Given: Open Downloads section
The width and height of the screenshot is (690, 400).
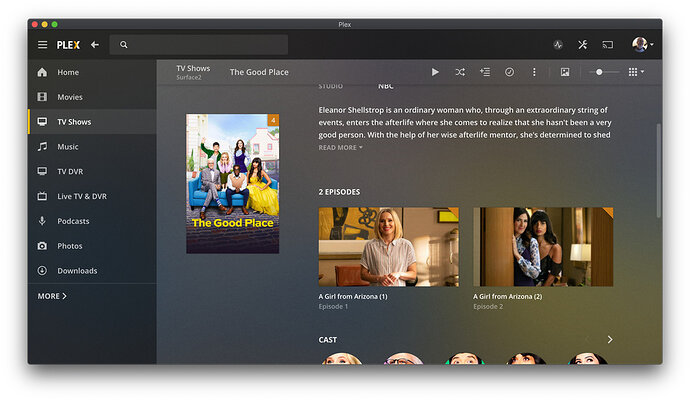Looking at the screenshot, I should point(92,271).
